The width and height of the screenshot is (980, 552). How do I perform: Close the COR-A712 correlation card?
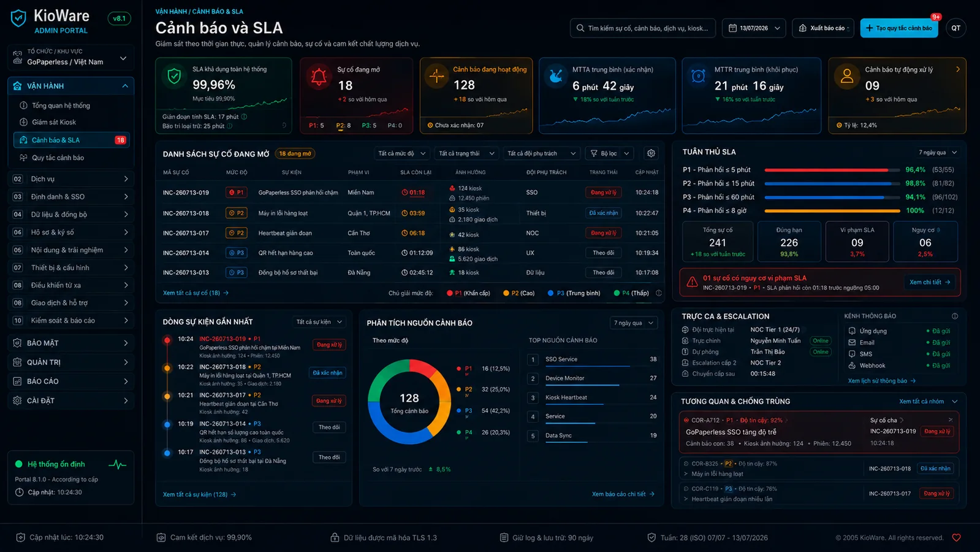pyautogui.click(x=951, y=420)
